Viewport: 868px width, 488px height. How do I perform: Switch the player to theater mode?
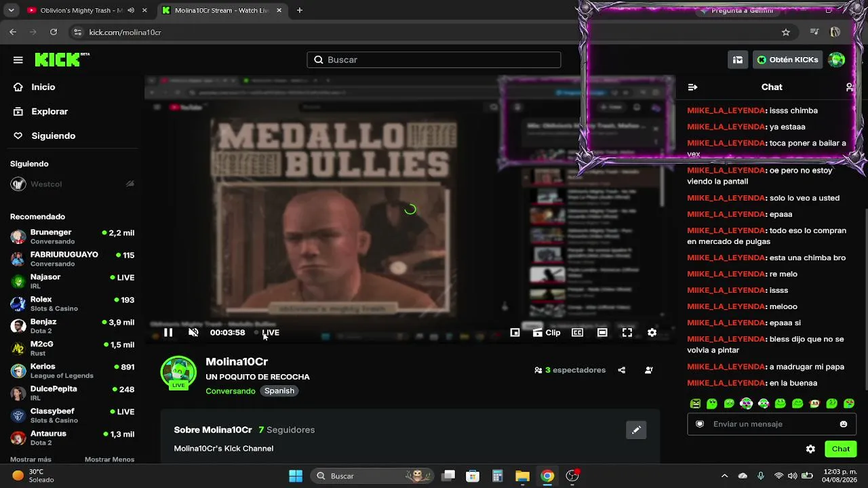tap(602, 332)
